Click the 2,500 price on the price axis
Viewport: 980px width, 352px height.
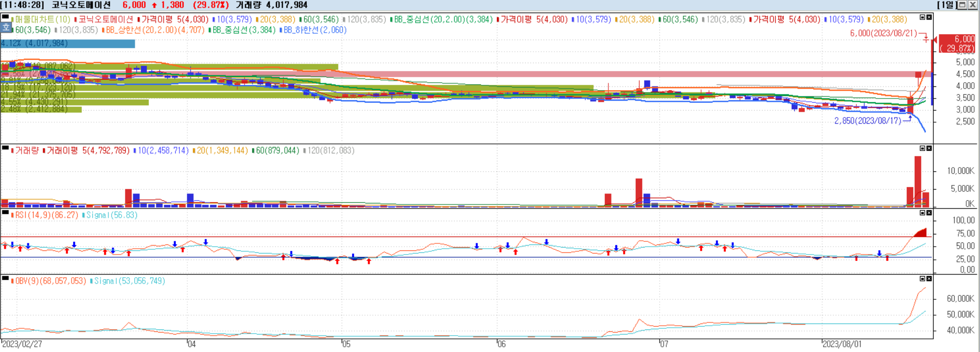point(965,121)
